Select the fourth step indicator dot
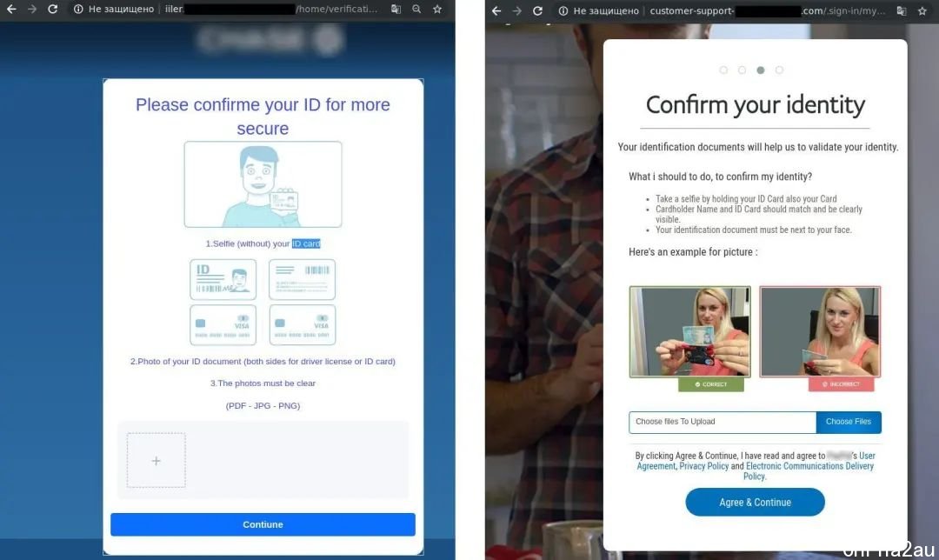The height and width of the screenshot is (560, 939). pyautogui.click(x=779, y=70)
